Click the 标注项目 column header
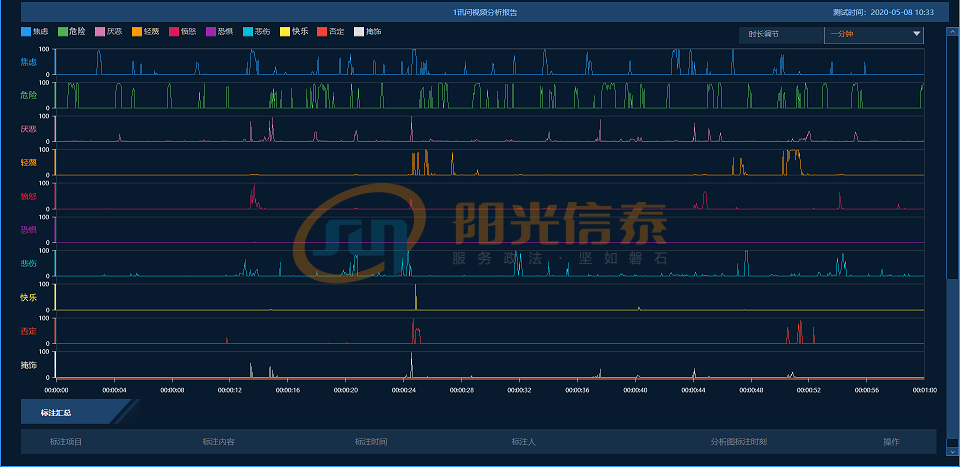Screen dimensions: 960x467 [x=66, y=442]
